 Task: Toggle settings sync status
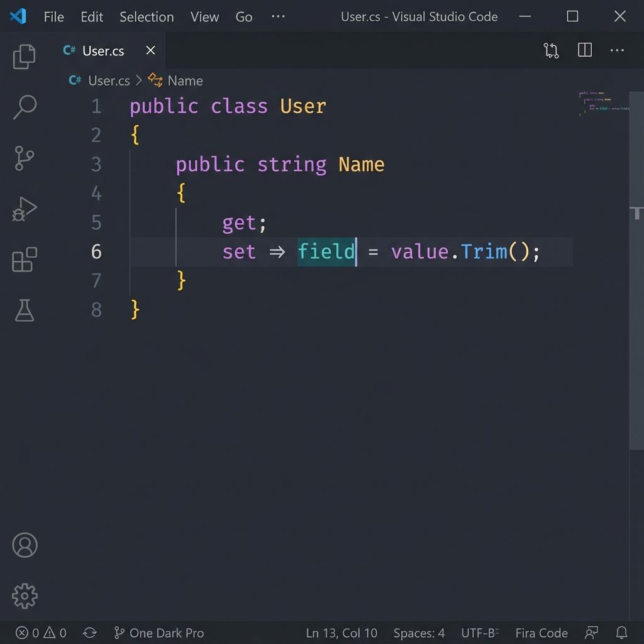point(89,633)
